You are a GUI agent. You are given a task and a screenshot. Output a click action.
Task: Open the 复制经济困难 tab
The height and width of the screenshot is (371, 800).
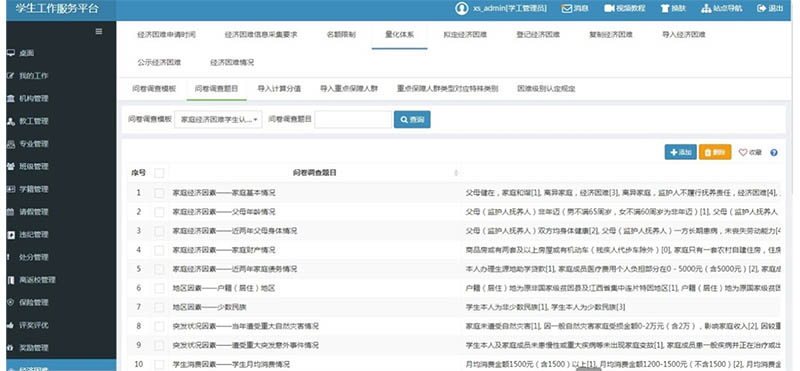611,35
